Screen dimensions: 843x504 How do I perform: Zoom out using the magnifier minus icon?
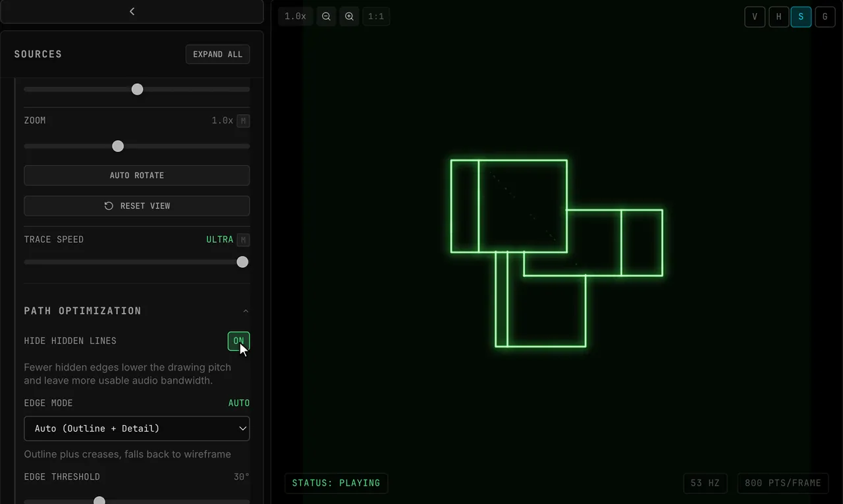[x=326, y=16]
